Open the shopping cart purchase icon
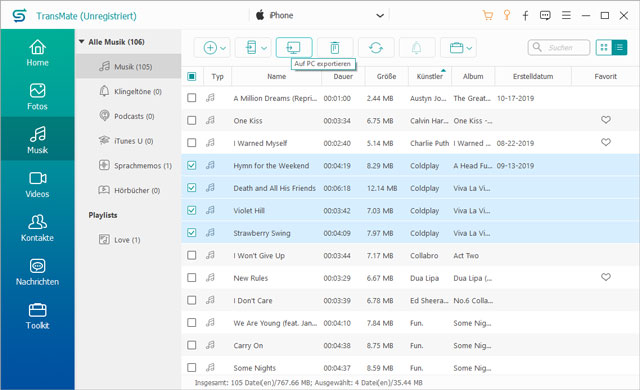The width and height of the screenshot is (640, 390). (x=487, y=16)
